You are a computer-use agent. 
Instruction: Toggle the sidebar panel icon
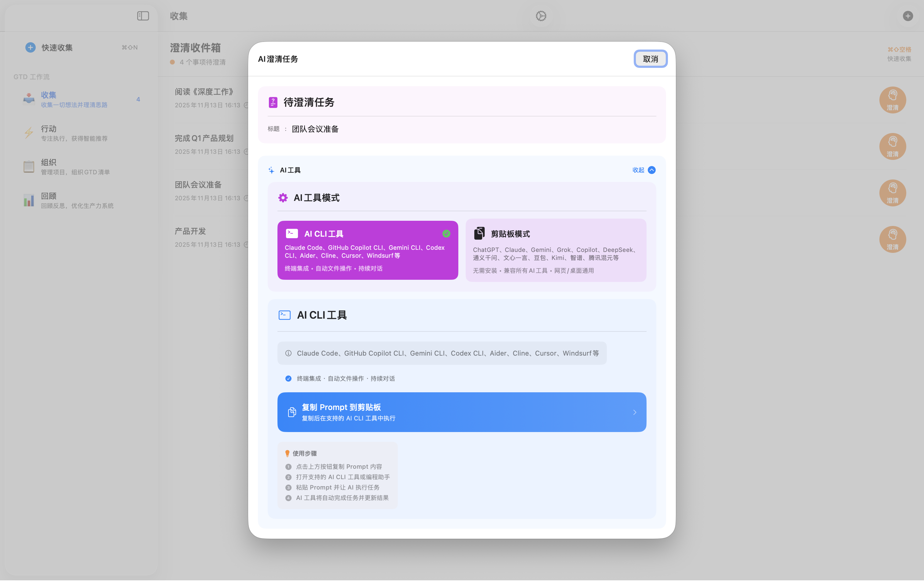coord(143,16)
